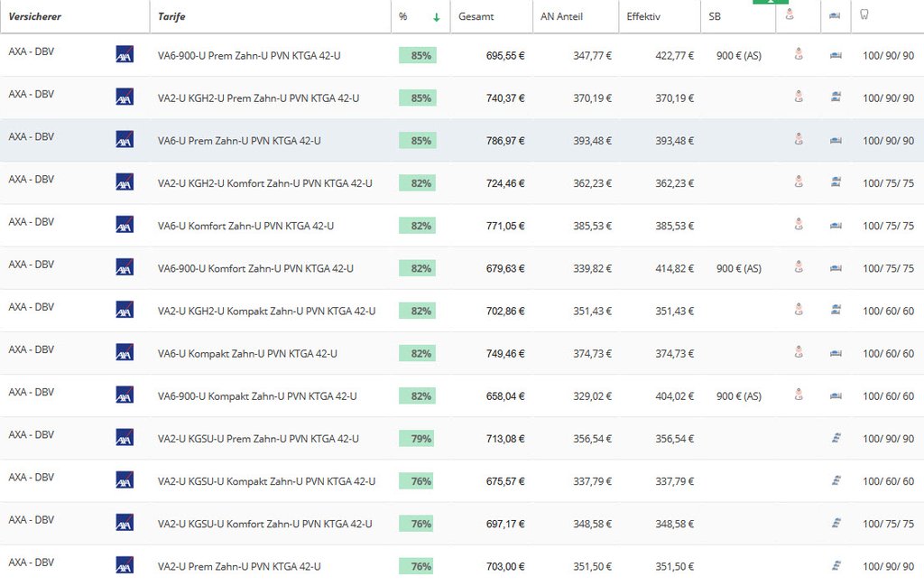The width and height of the screenshot is (924, 586).
Task: Click the 79% green score badge
Action: pos(418,439)
